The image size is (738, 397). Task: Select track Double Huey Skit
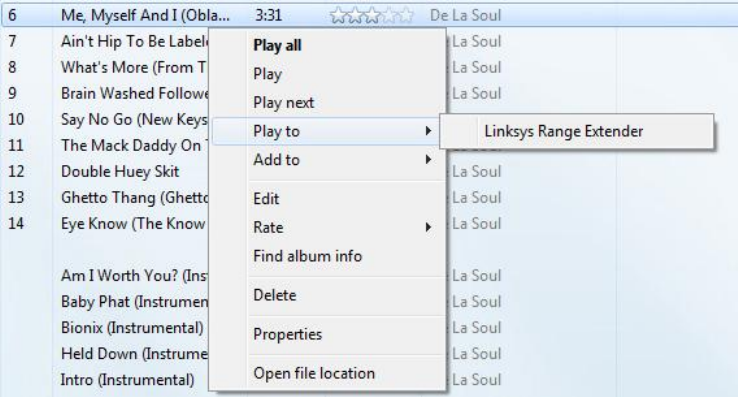point(120,171)
